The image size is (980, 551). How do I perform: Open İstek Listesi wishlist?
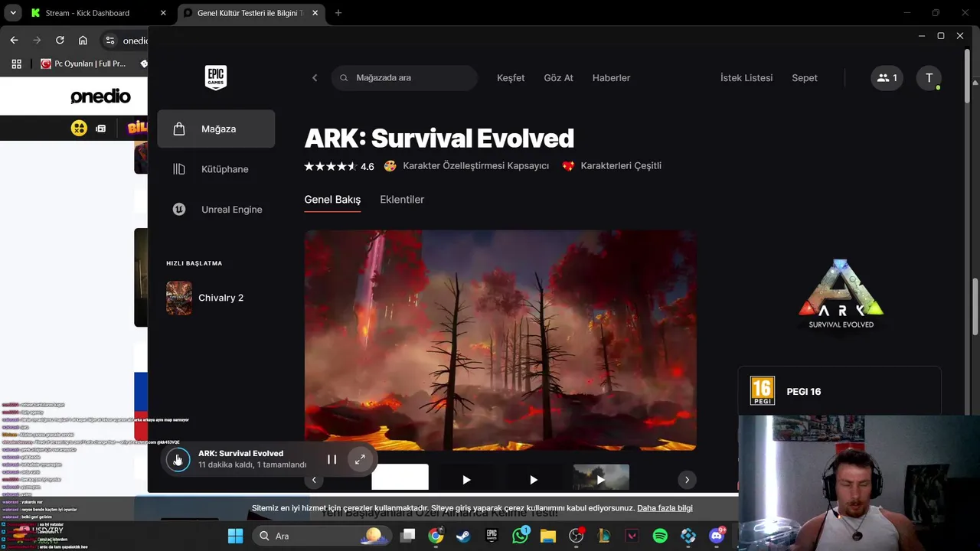(x=746, y=78)
